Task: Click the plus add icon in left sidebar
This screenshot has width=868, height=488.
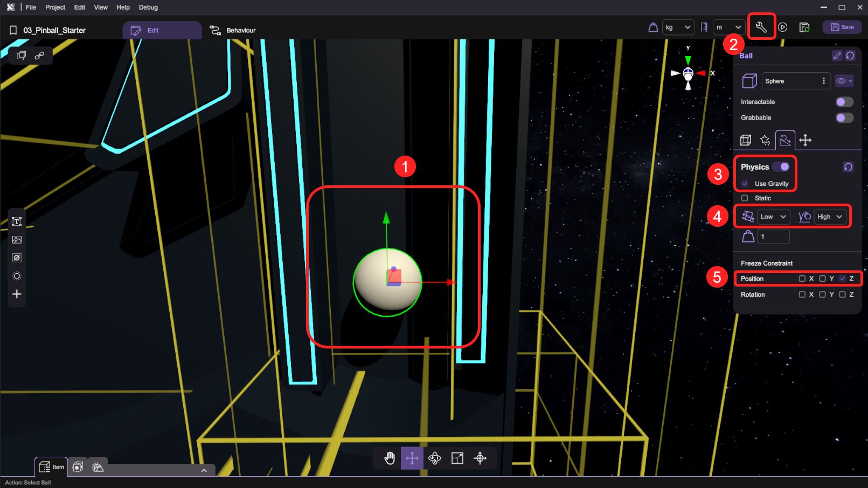Action: [17, 294]
